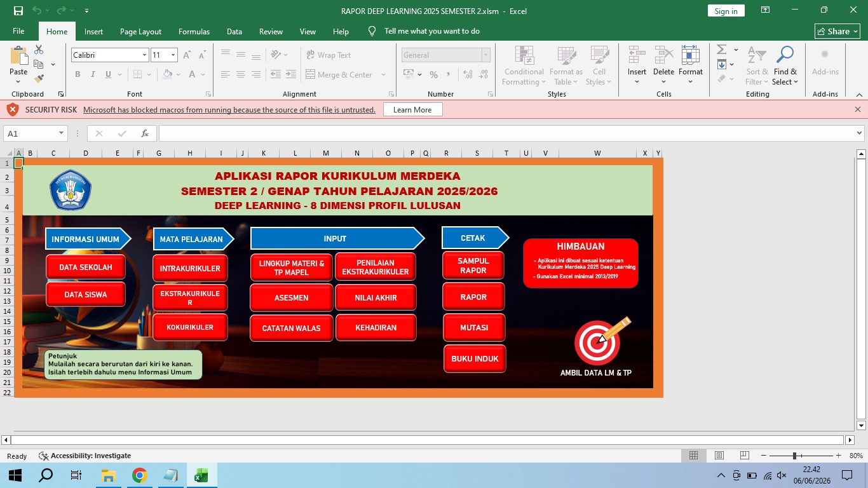This screenshot has height=488, width=868.
Task: Click the Save icon in title bar
Action: click(18, 11)
